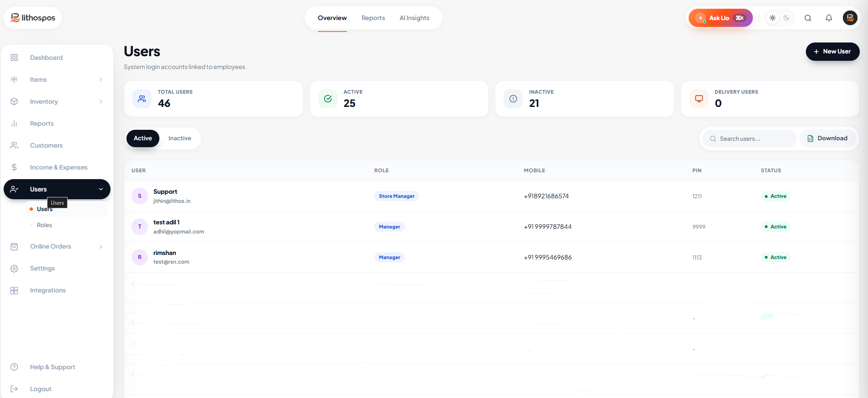The width and height of the screenshot is (868, 398).
Task: Open the Users sub-item in sidebar
Action: pyautogui.click(x=67, y=209)
